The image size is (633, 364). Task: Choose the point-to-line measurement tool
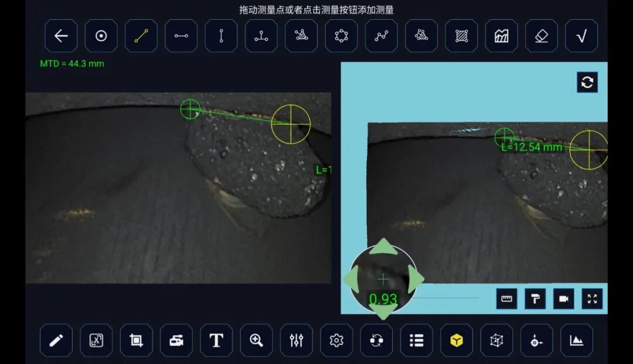click(x=261, y=36)
